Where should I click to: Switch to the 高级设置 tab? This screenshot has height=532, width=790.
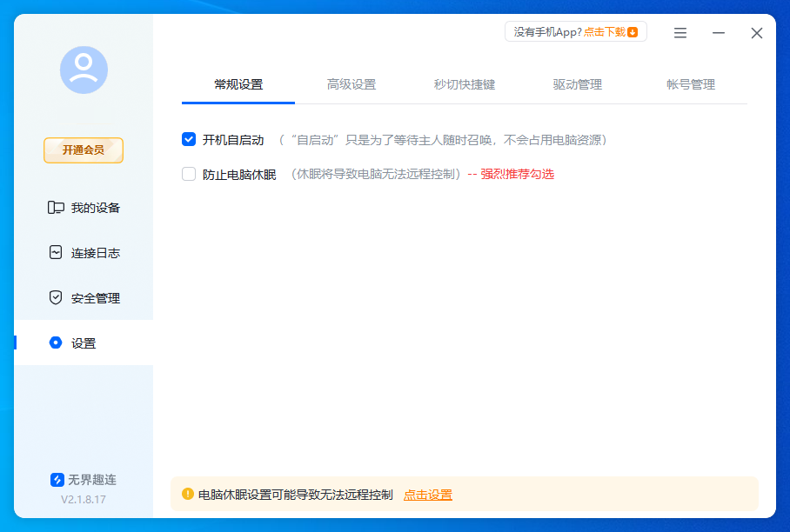351,84
